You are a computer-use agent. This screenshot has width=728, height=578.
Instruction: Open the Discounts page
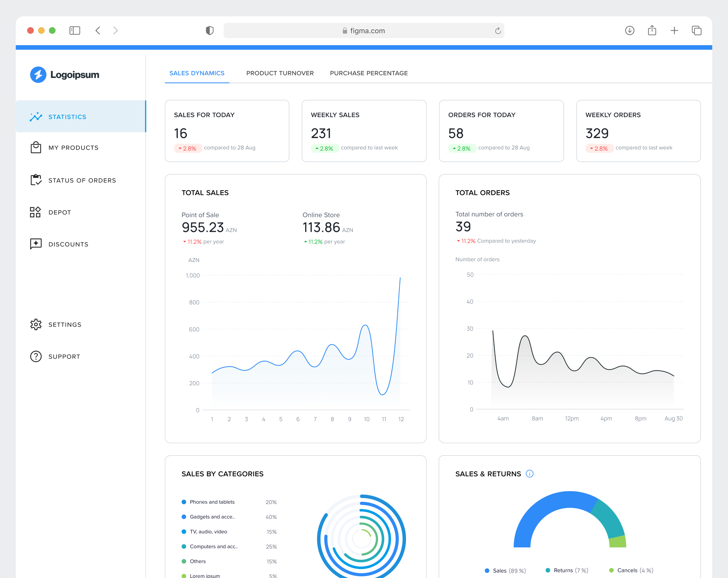point(68,244)
